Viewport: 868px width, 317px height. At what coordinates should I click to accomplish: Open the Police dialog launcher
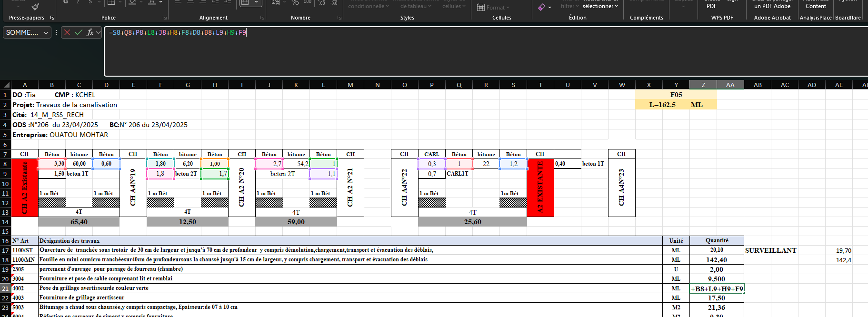tap(165, 18)
